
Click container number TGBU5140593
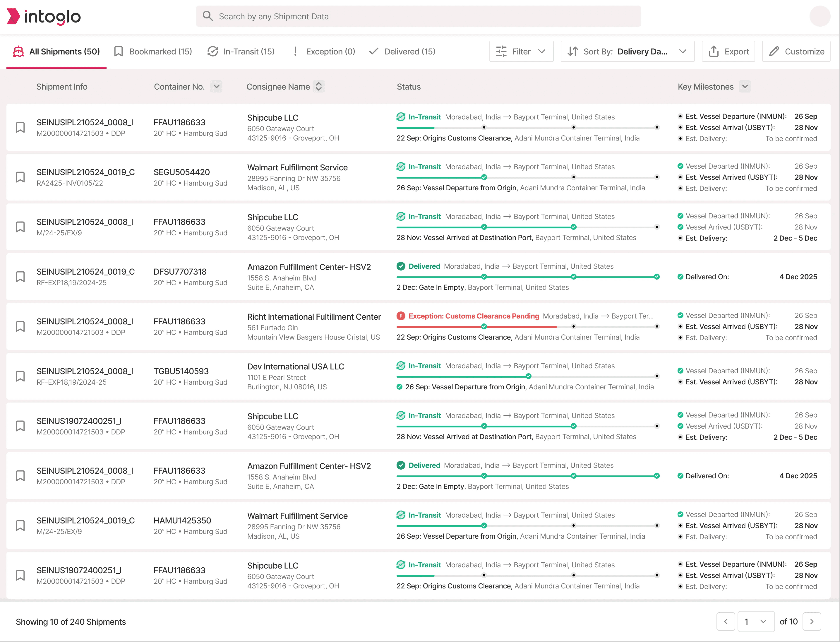click(x=181, y=371)
